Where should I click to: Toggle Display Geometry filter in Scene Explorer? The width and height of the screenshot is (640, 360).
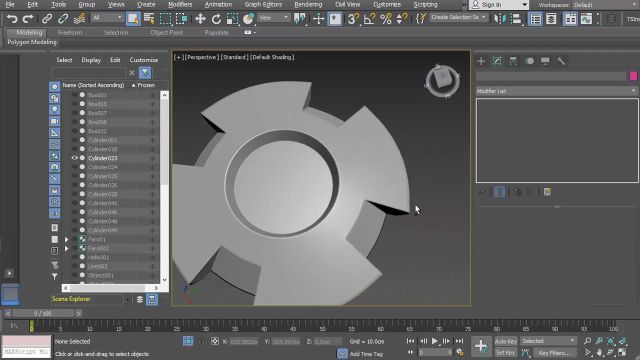[55, 87]
